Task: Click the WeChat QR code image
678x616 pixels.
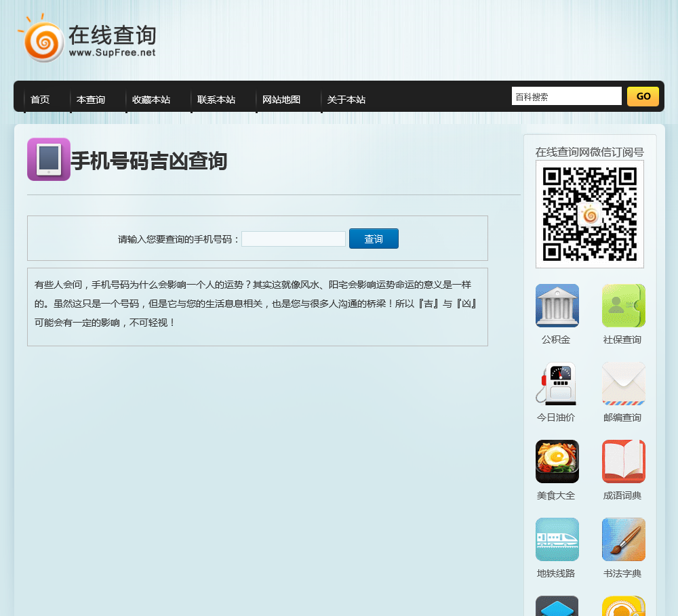Action: coord(590,214)
